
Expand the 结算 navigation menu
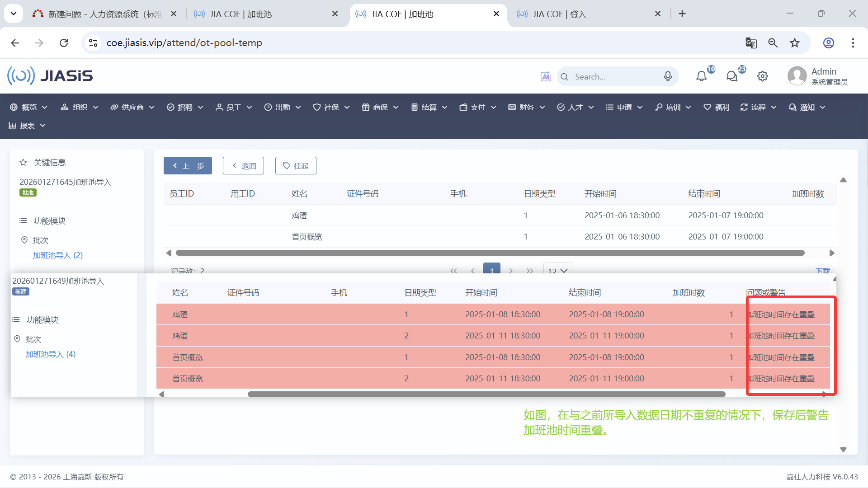point(429,107)
